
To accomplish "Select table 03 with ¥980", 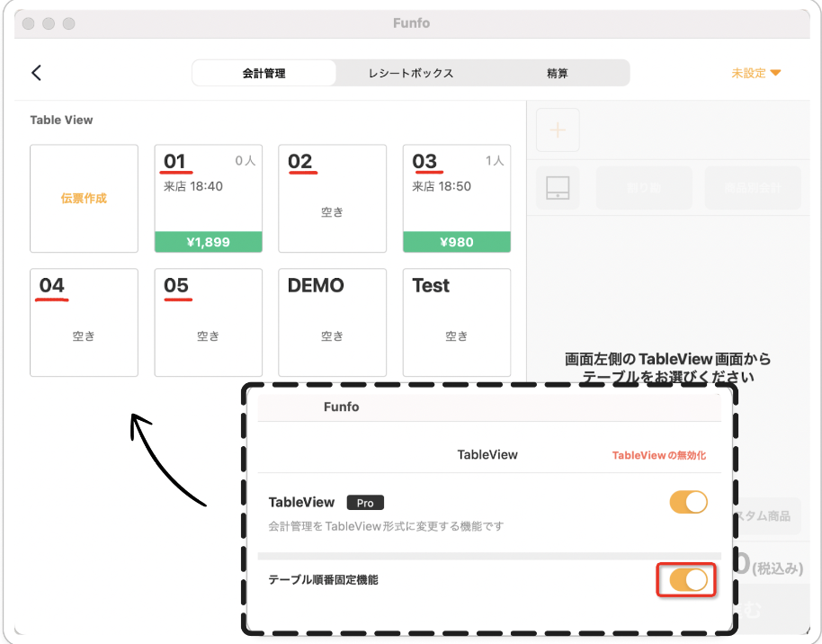I will (x=457, y=199).
